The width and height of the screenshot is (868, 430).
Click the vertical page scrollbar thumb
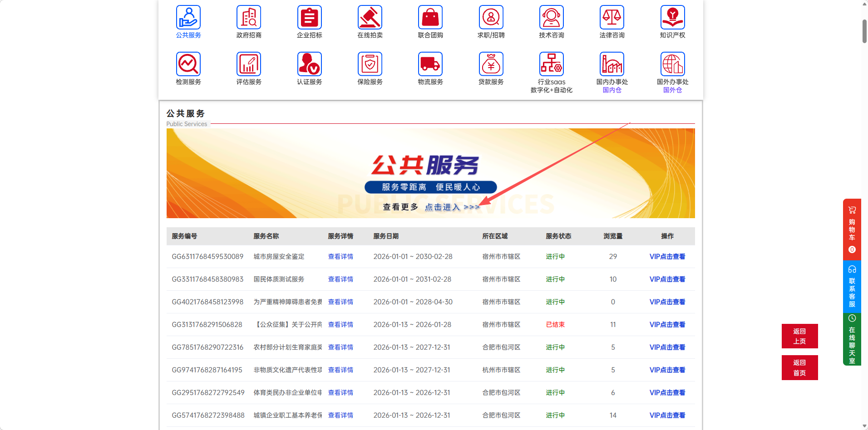coord(864,31)
